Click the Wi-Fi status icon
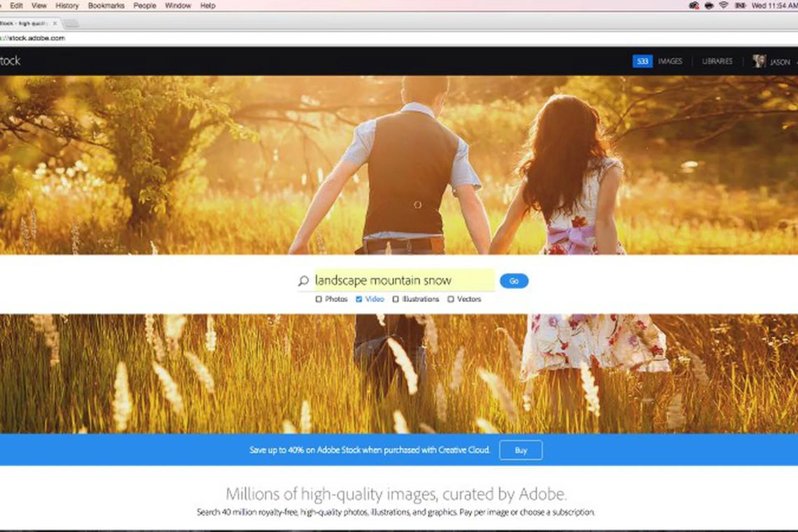 tap(724, 5)
